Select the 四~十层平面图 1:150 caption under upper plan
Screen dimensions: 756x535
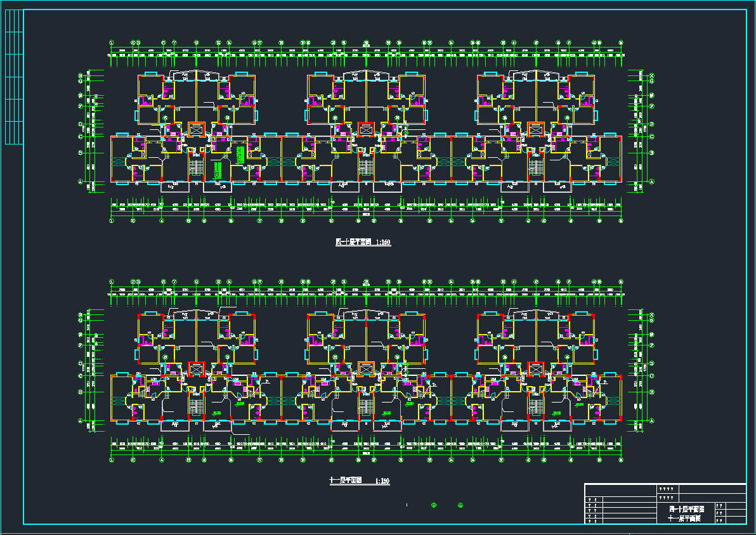[363, 242]
